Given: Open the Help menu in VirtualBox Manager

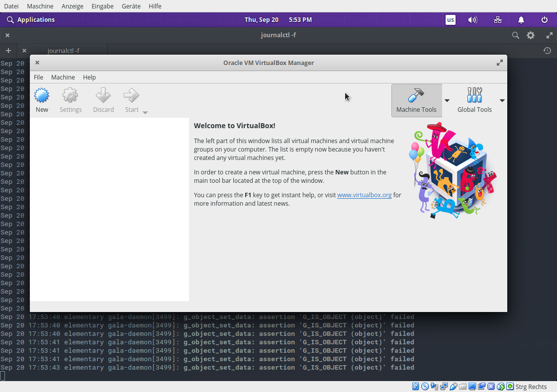Looking at the screenshot, I should click(89, 78).
